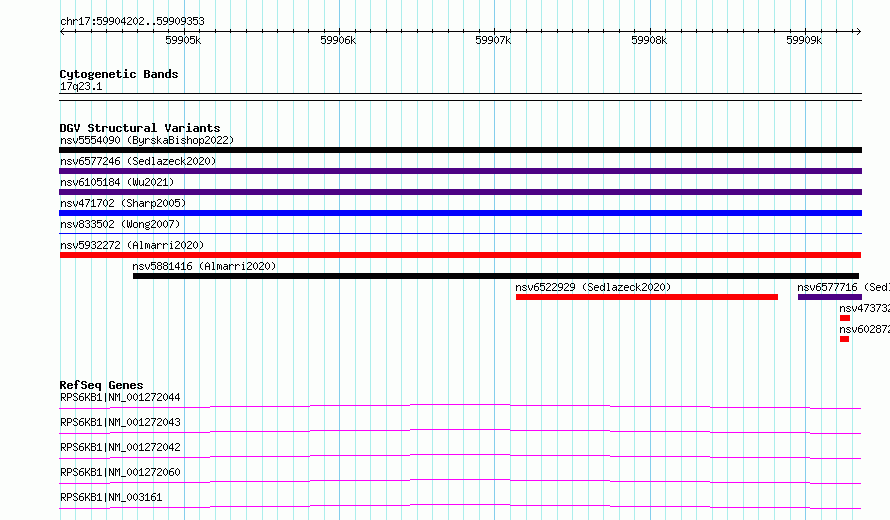Open variant nsv5554090 (ByrskaBishop2022) label
890x520 pixels.
(147, 140)
